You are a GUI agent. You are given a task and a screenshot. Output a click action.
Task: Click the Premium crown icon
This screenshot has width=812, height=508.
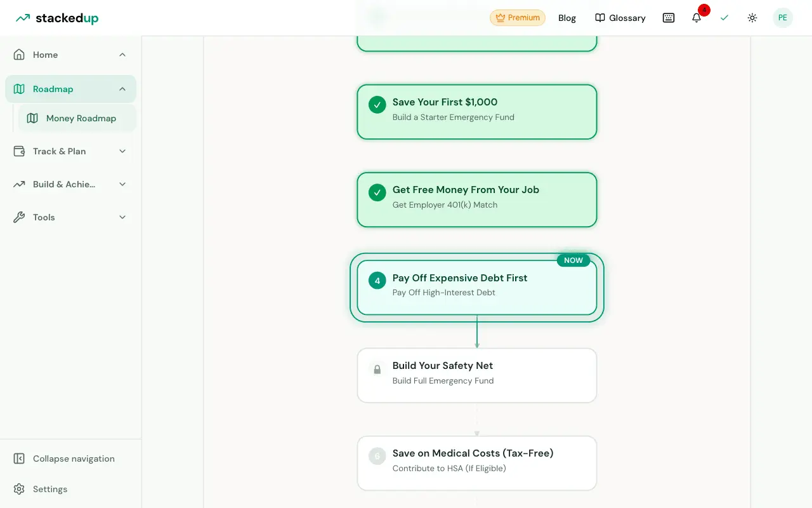point(501,18)
